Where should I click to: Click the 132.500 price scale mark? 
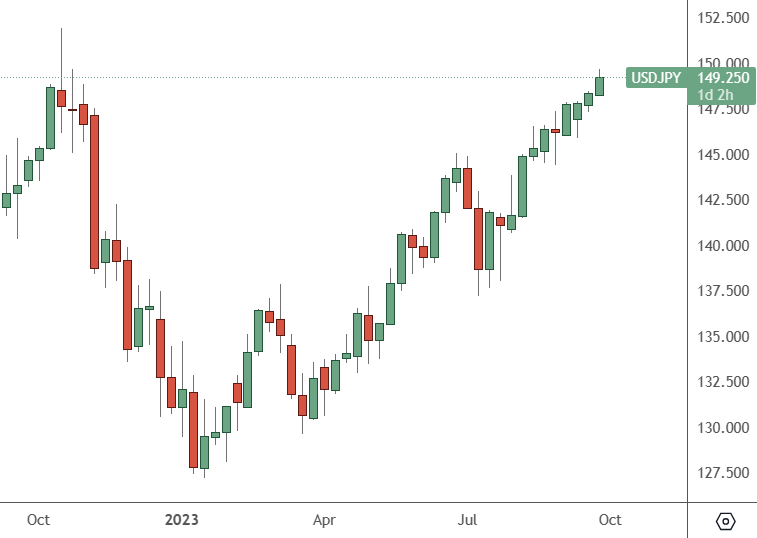point(723,382)
